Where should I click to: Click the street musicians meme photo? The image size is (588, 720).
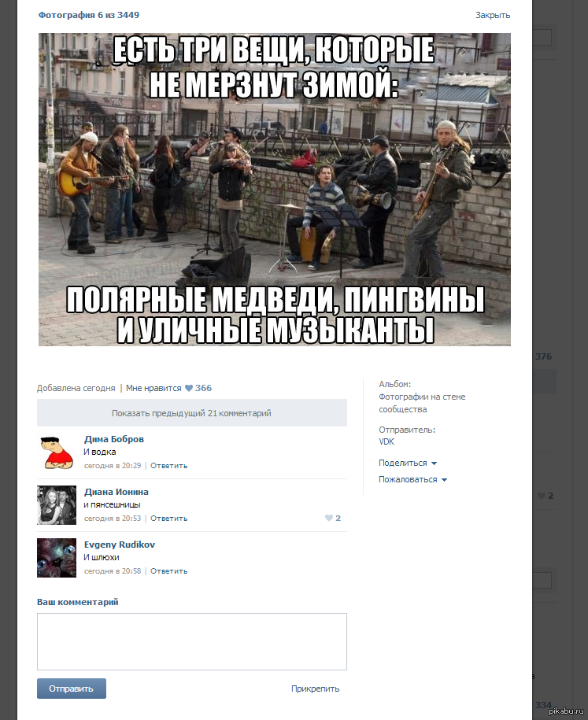[x=274, y=189]
